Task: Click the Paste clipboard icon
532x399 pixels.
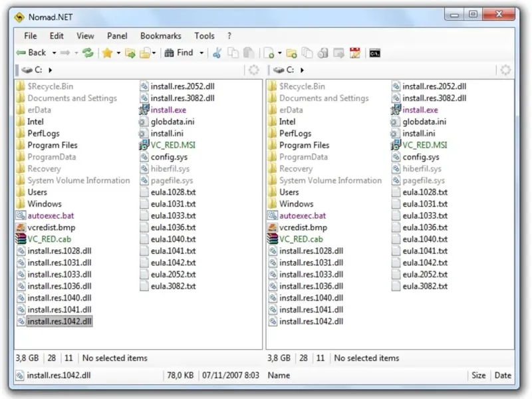Action: [x=249, y=53]
